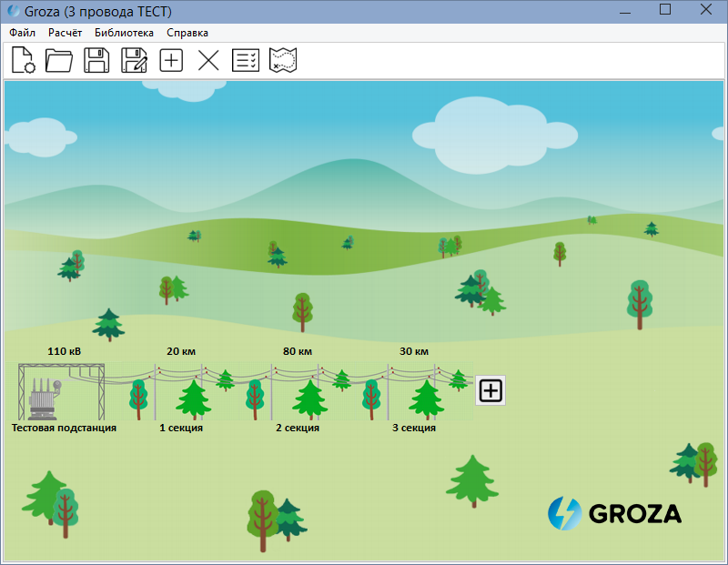Open the Расчёт menu
The height and width of the screenshot is (565, 728).
click(65, 33)
